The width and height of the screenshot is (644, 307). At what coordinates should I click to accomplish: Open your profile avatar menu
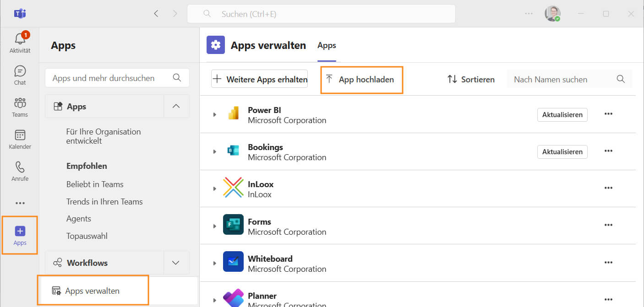point(553,13)
